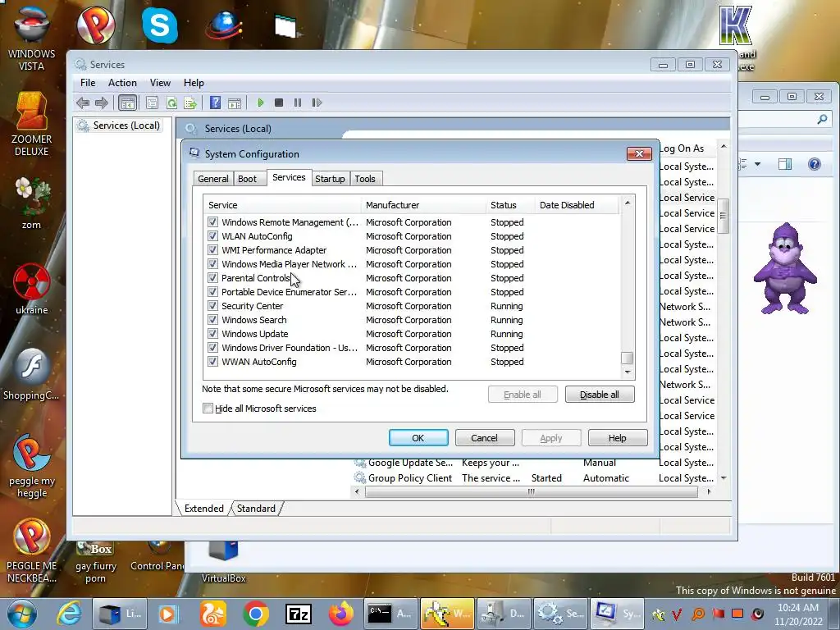Click the Export List toolbar icon
Image resolution: width=840 pixels, height=630 pixels.
(x=190, y=103)
